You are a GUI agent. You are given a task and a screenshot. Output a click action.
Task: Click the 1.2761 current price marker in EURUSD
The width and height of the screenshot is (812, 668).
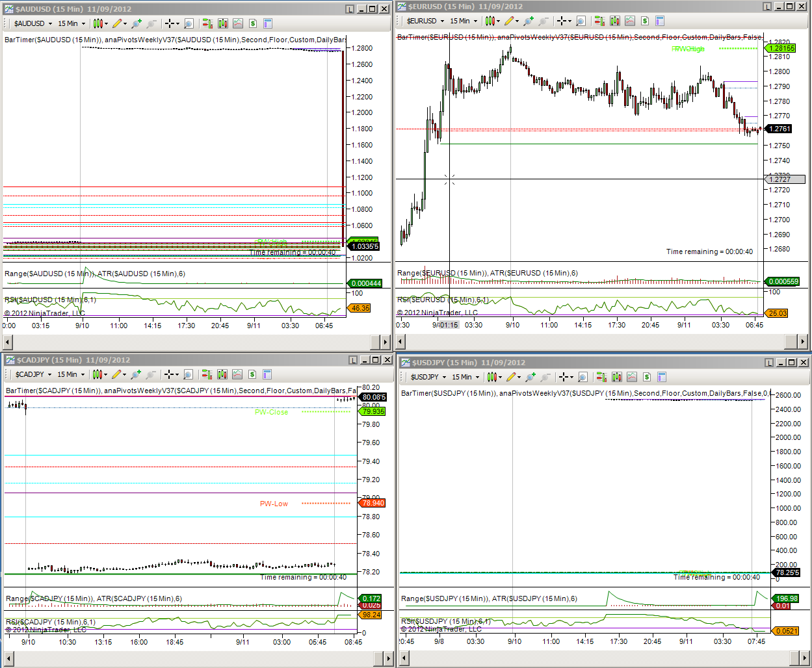(x=779, y=129)
